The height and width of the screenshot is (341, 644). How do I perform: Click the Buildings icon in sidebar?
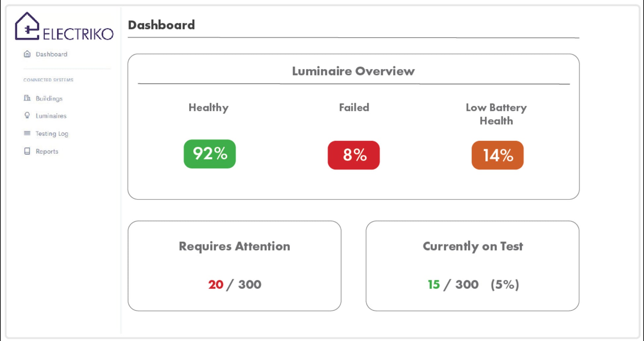pos(27,98)
